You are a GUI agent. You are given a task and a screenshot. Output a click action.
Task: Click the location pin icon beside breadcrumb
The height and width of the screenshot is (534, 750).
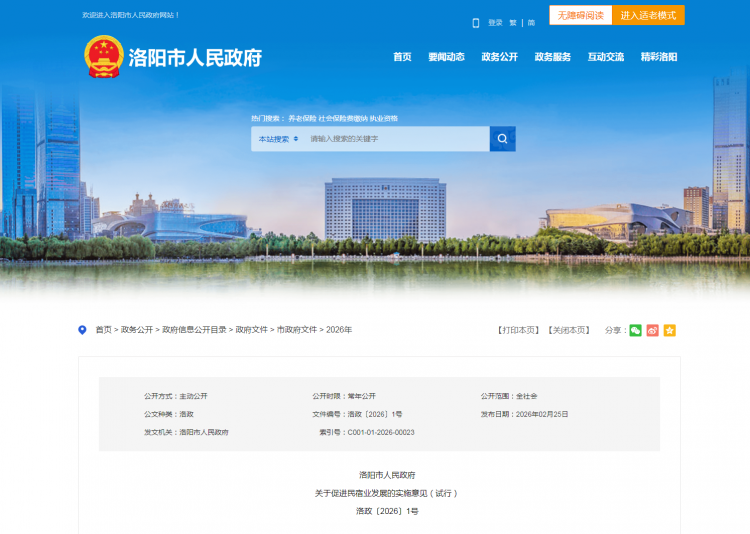click(x=82, y=330)
